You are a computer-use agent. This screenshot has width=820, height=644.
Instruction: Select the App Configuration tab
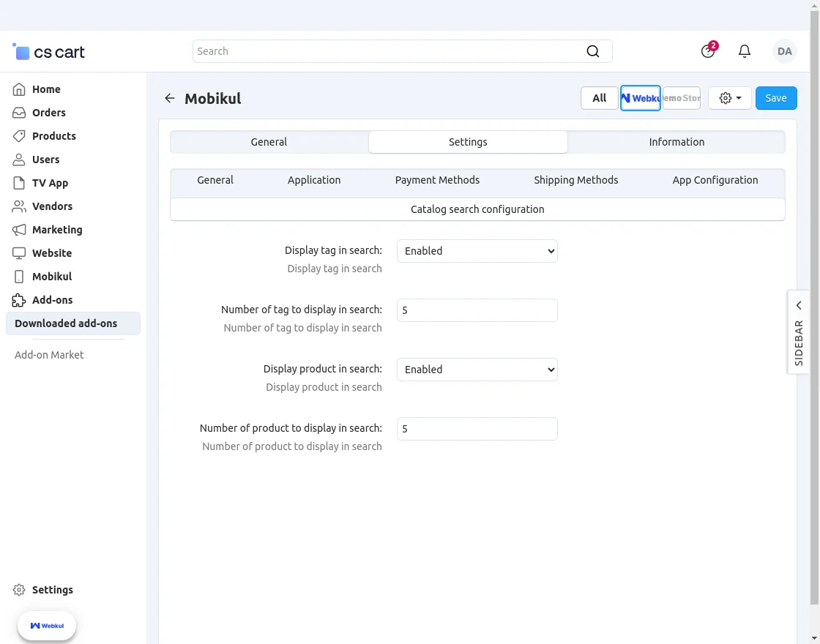point(715,180)
